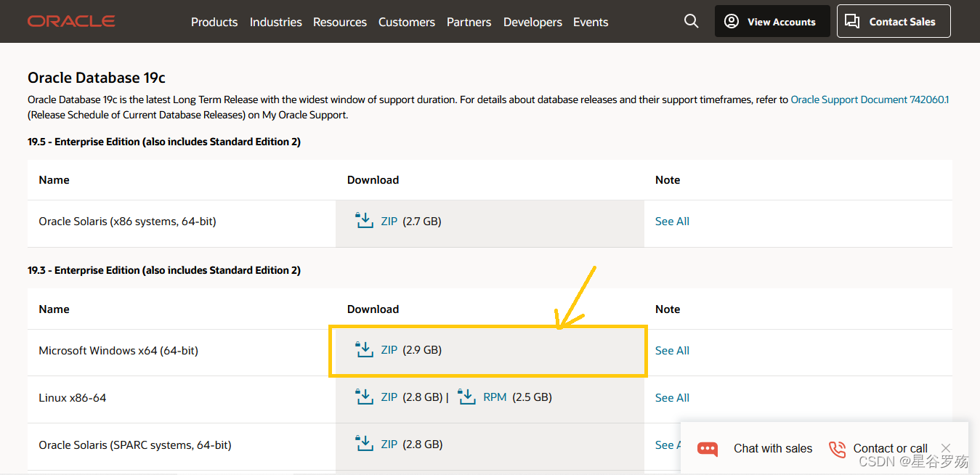
Task: Open Oracle Support Document 742060.1 link
Action: pyautogui.click(x=870, y=100)
